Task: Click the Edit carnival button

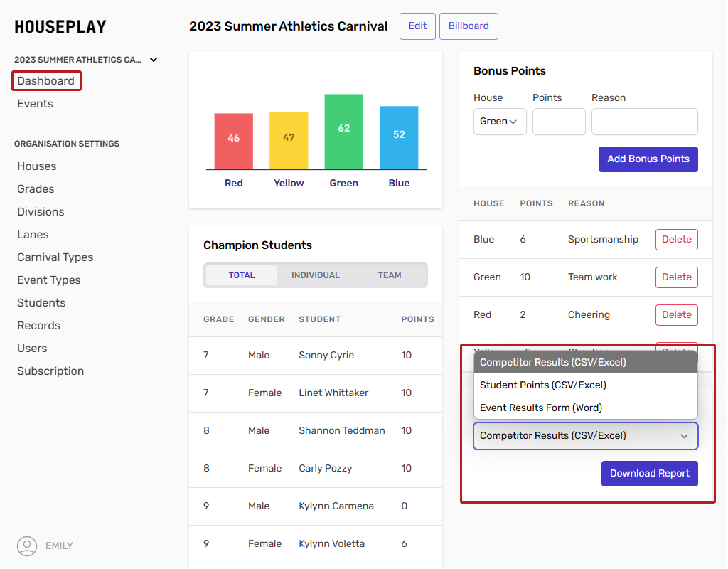Action: click(x=417, y=26)
